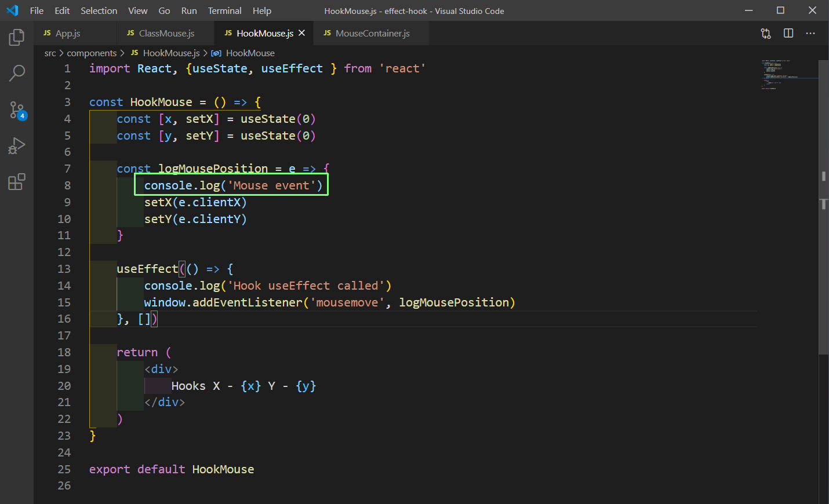Click the HookMouse.js breadcrumb

(171, 53)
